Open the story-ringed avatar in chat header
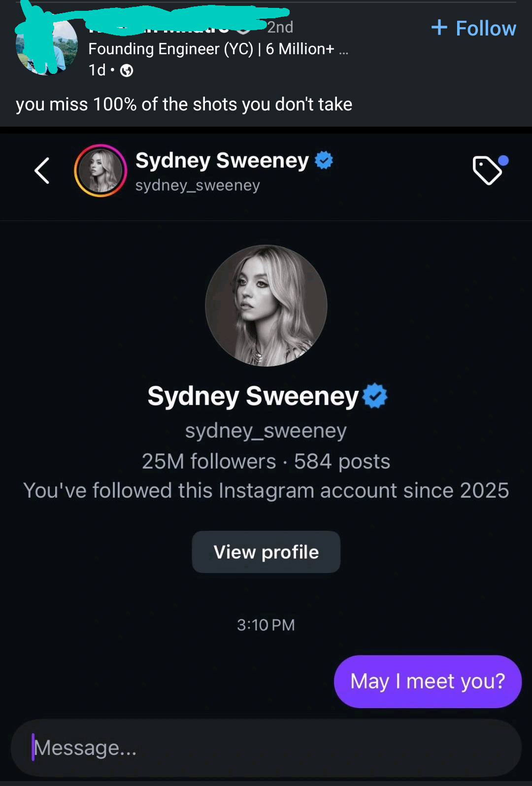Screen dimensions: 532x786 (x=100, y=171)
